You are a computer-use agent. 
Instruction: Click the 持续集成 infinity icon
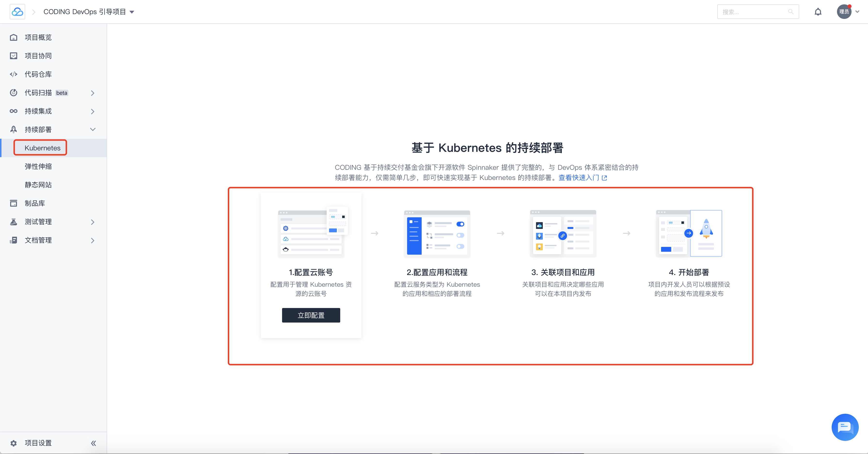tap(14, 111)
